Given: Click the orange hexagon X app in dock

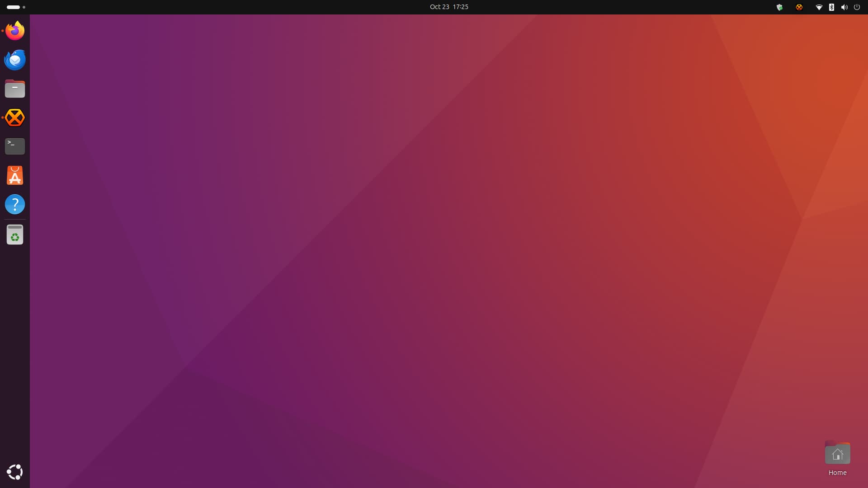Looking at the screenshot, I should (x=15, y=117).
